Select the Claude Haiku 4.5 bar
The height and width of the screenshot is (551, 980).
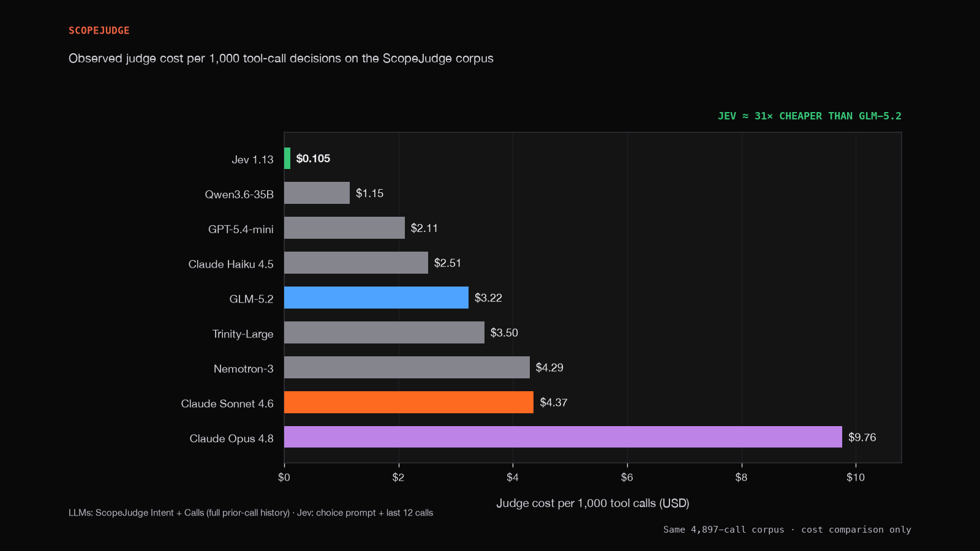tap(356, 263)
